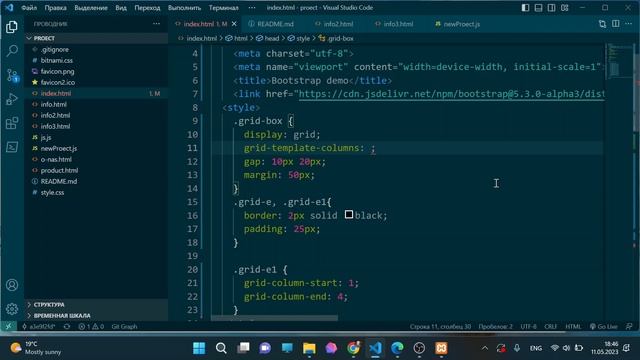
Task: Click the horizontal editor scrollbar
Action: point(274,318)
